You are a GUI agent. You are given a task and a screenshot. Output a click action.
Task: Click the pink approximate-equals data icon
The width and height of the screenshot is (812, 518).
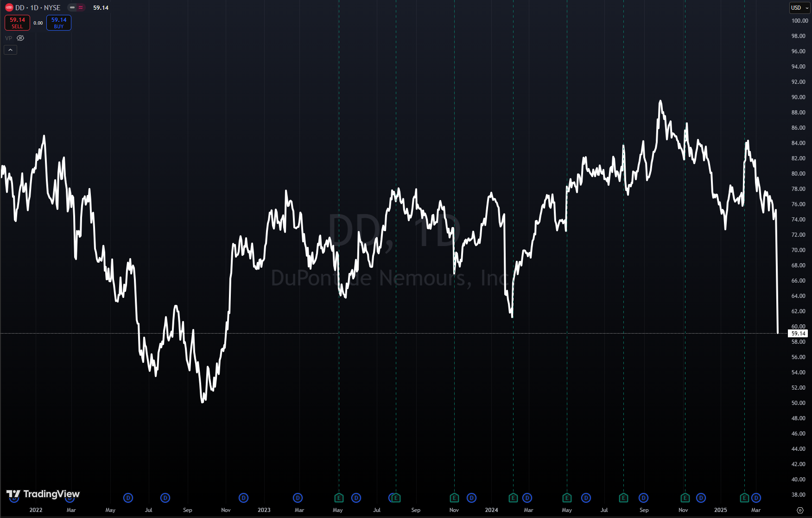tap(81, 7)
